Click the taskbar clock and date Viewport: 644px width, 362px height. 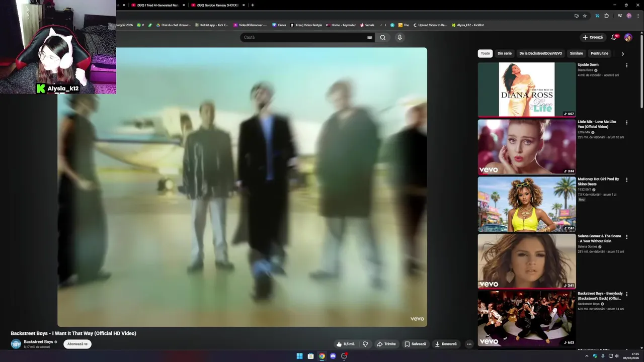(631, 356)
